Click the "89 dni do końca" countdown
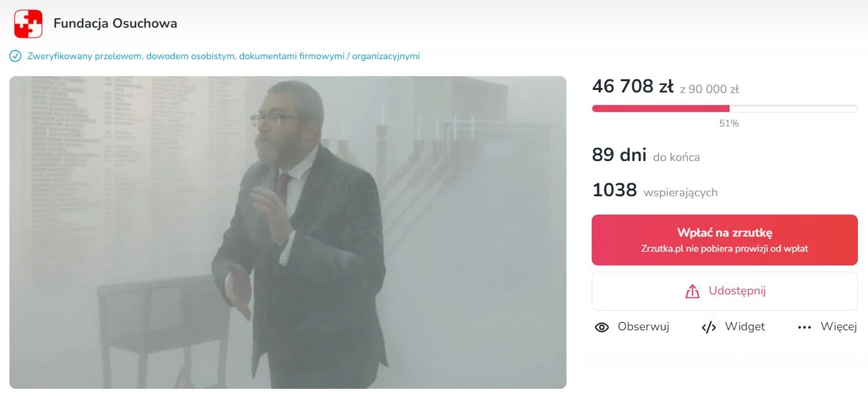Viewport: 868px width, 397px height. click(646, 155)
